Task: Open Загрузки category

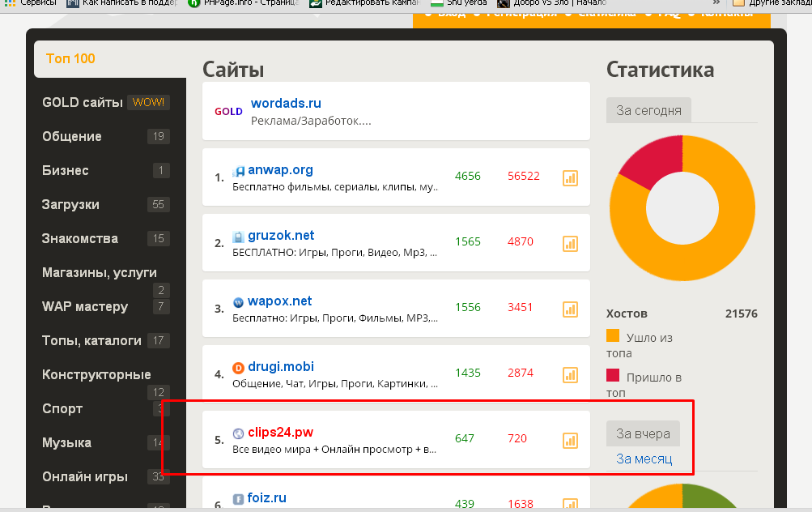Action: [x=70, y=205]
